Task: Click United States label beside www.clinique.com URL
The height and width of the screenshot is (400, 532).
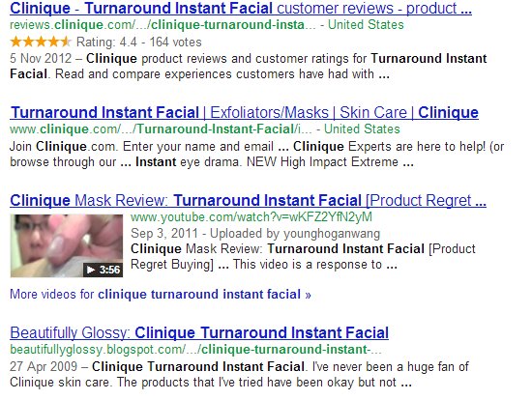Action: [362, 129]
